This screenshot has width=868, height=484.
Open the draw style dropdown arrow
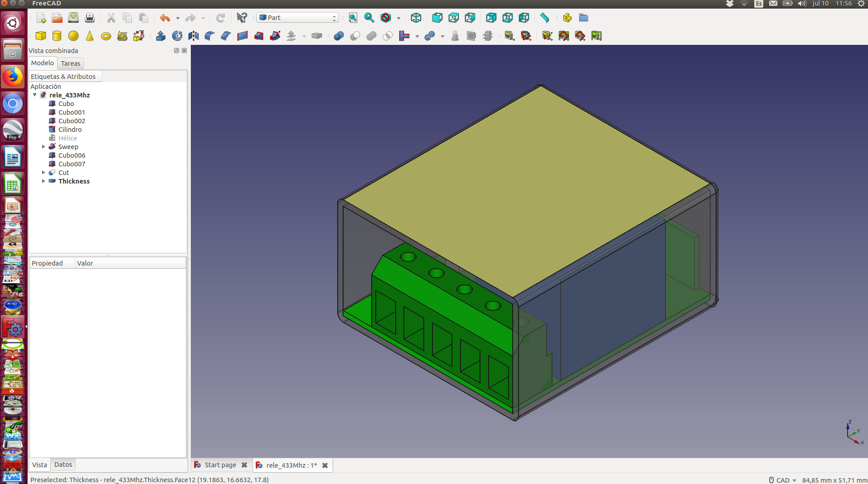398,18
